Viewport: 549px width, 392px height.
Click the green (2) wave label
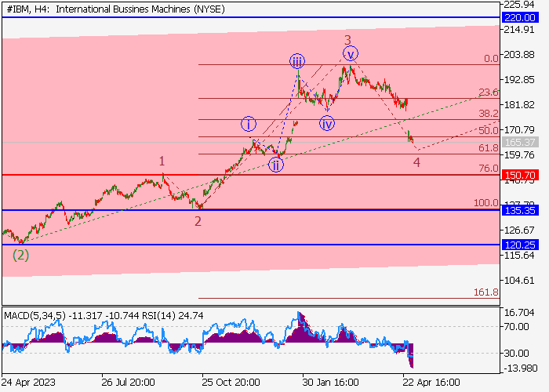click(20, 255)
